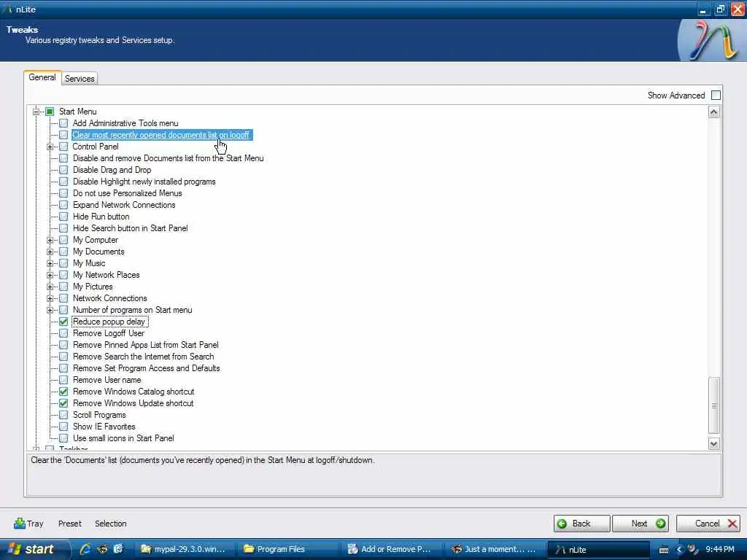
Task: Select Remove Logoff User item
Action: tap(109, 333)
